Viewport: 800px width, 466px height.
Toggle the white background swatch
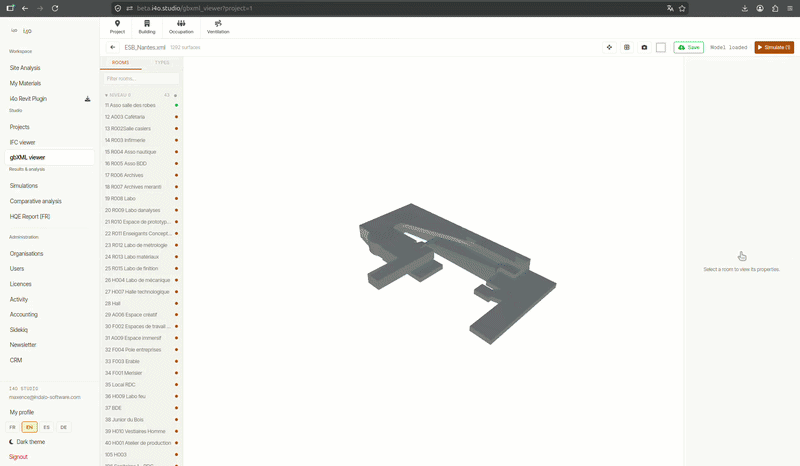(661, 47)
